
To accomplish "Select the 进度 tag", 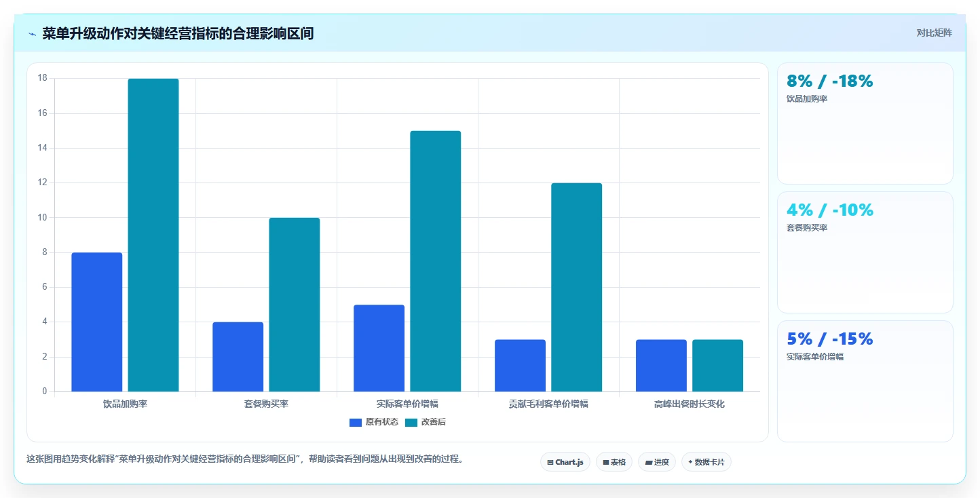I will click(x=657, y=462).
